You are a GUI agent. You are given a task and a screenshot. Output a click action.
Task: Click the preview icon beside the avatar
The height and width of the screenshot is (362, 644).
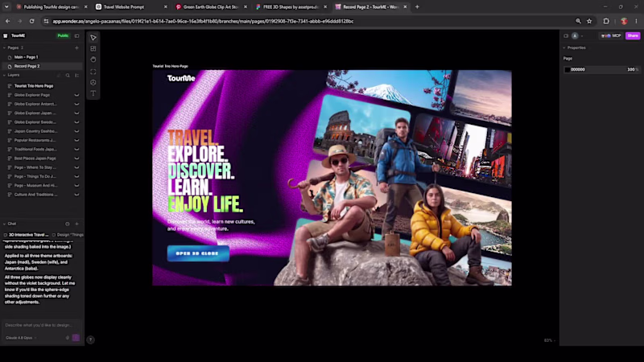[566, 35]
